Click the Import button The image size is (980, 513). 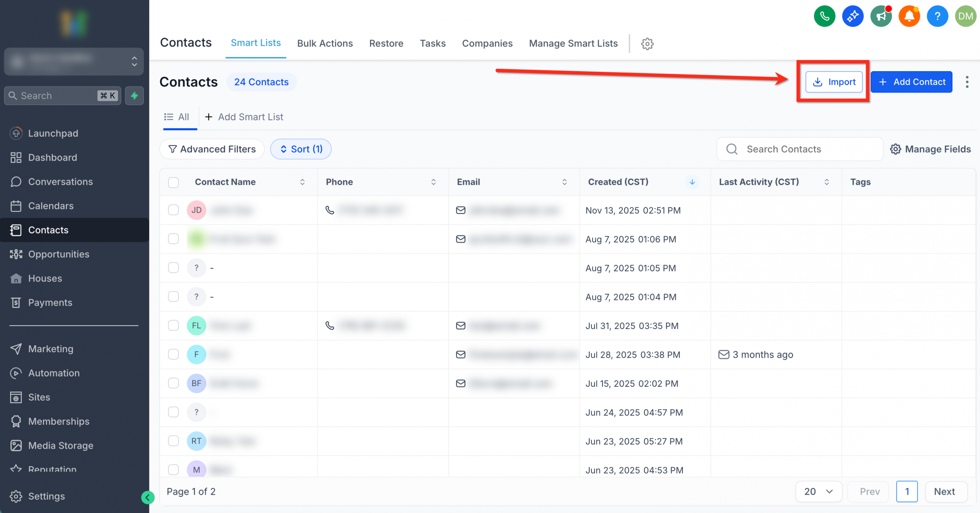[x=833, y=81]
